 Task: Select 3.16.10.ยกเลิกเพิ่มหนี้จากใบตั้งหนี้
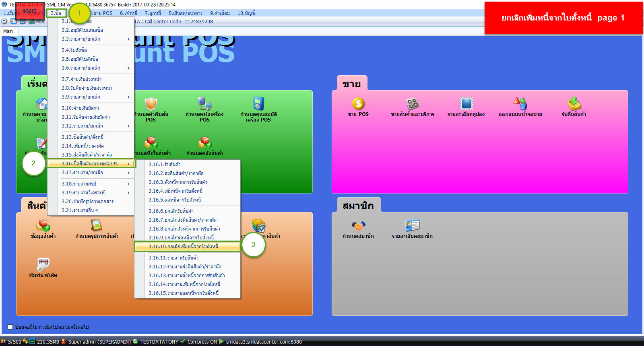188,247
